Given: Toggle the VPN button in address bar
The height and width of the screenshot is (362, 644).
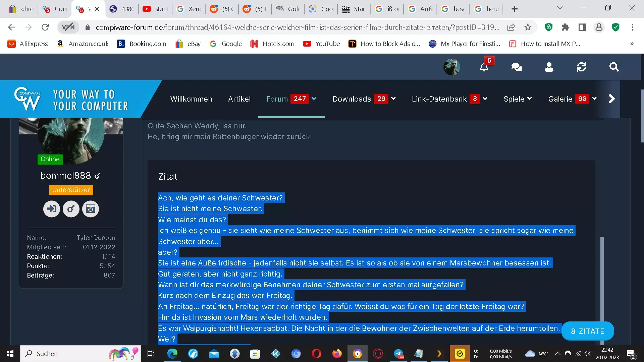Looking at the screenshot, I should (68, 27).
